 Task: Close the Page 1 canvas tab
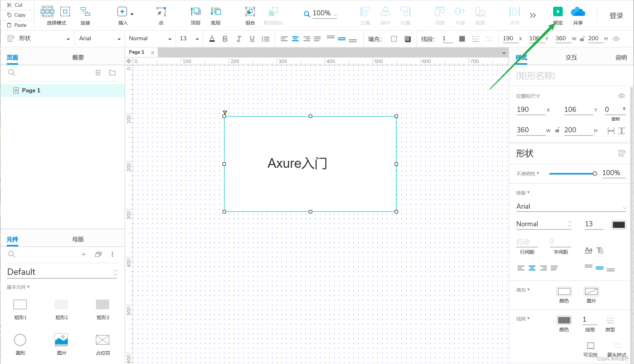click(153, 53)
